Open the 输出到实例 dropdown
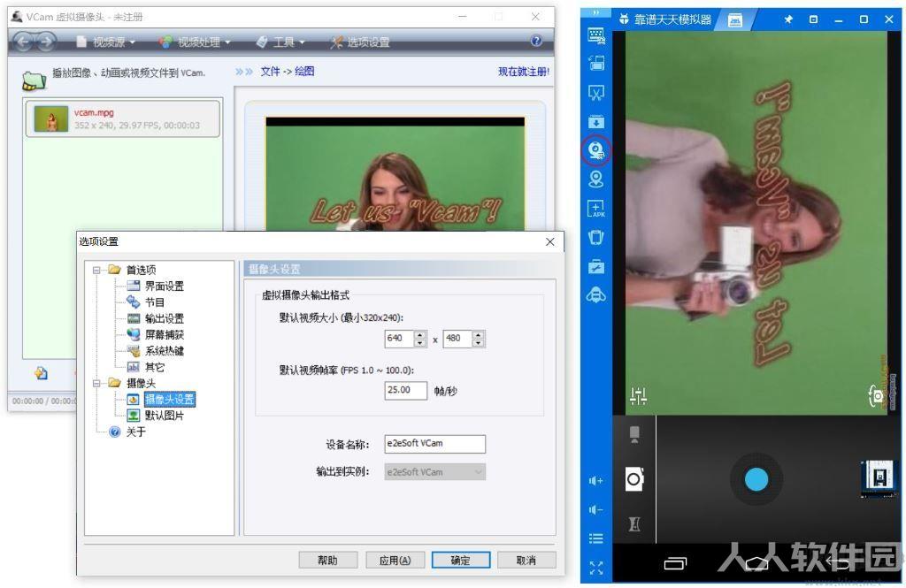The image size is (906, 588). [x=434, y=472]
